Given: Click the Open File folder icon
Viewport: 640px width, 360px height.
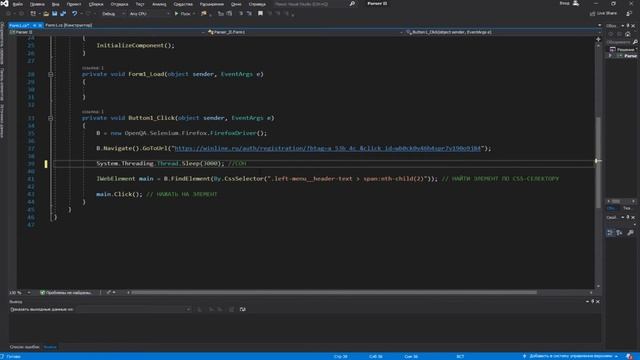Looking at the screenshot, I should [46, 13].
